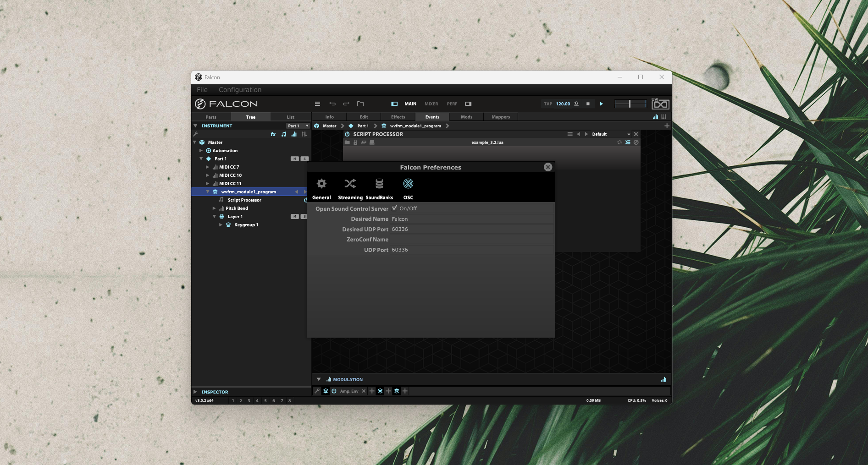Switch to the MIXER view

coord(431,104)
